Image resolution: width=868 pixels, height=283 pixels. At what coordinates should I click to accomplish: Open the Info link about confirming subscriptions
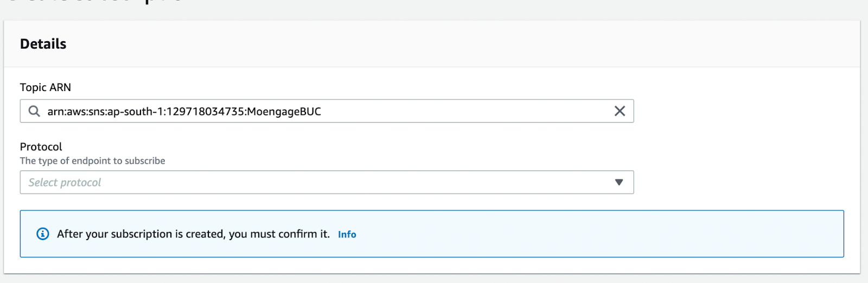coord(347,234)
